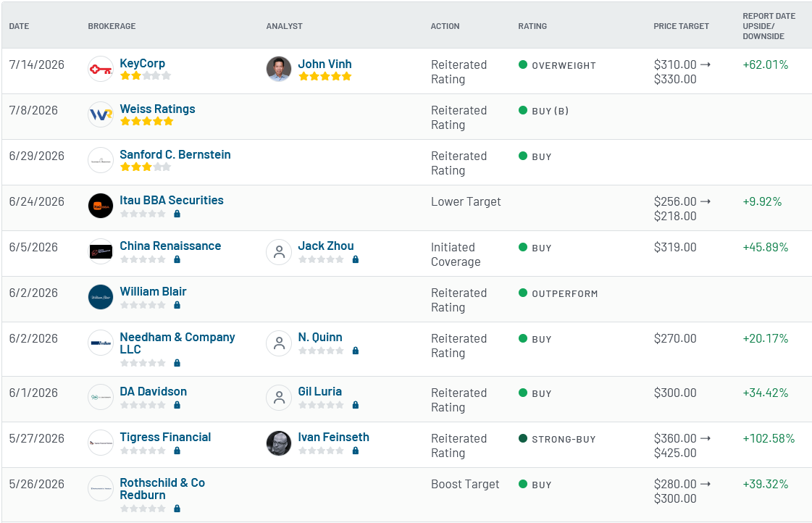The width and height of the screenshot is (812, 523).
Task: Click lock icon under DA Davidson
Action: tap(177, 405)
